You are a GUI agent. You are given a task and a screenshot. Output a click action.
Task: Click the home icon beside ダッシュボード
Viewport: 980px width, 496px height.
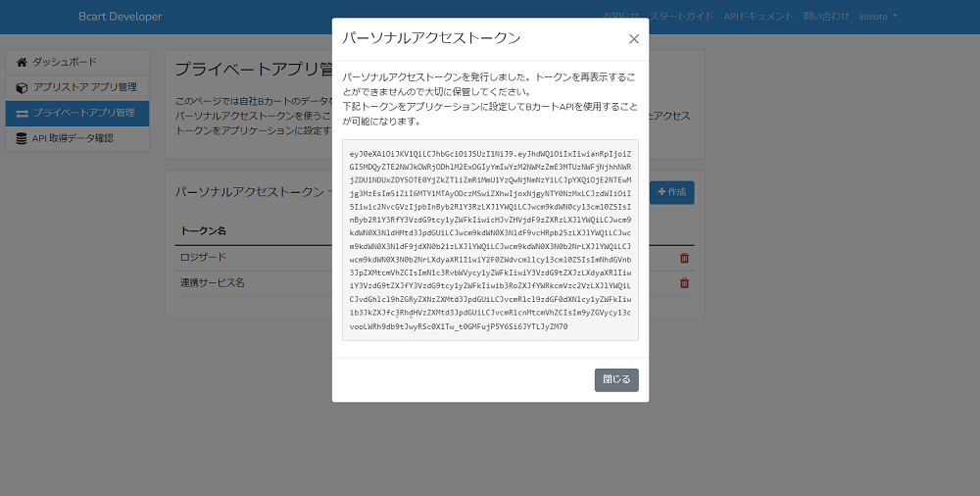[22, 62]
